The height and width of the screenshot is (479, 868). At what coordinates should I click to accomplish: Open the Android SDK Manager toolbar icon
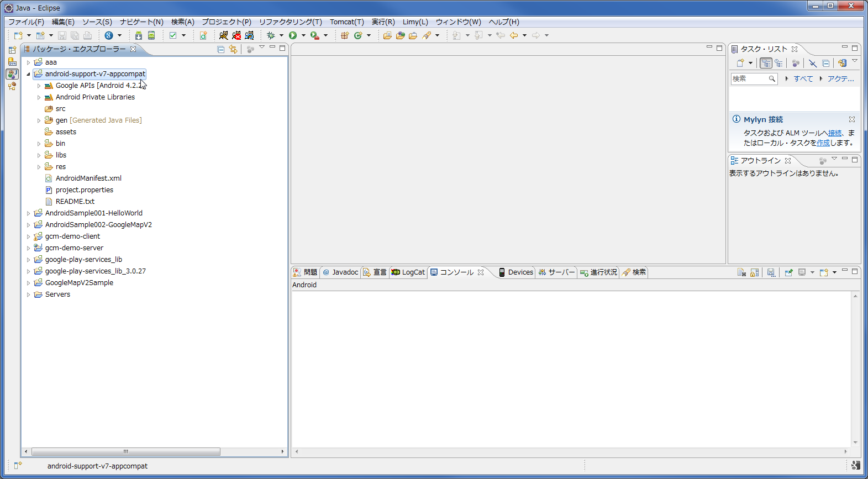pos(138,35)
